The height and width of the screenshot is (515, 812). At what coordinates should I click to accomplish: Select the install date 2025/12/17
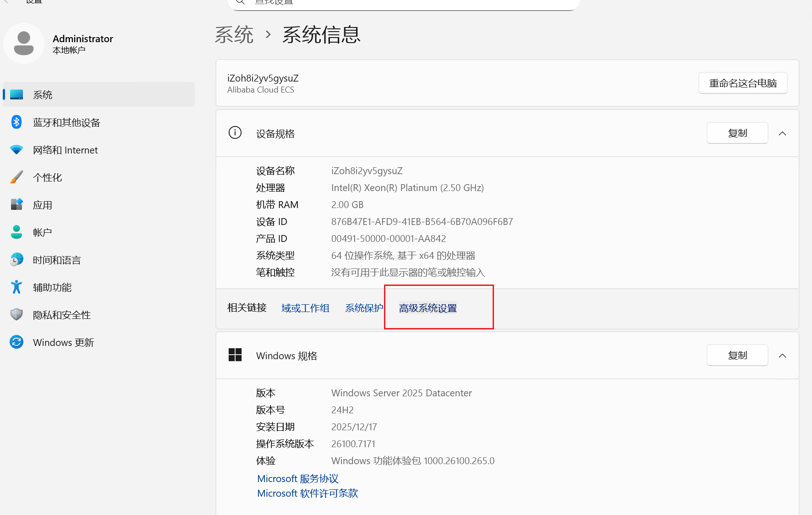(x=354, y=427)
